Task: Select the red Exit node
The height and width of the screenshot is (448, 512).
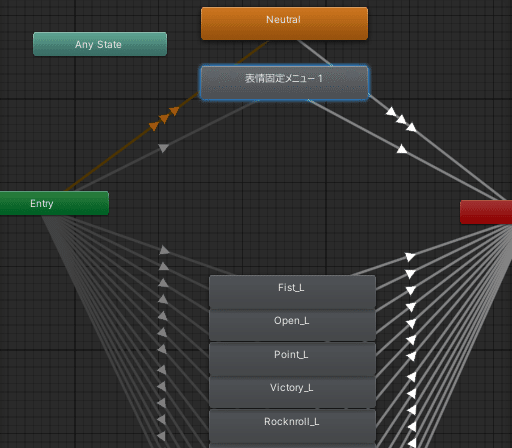Action: pos(486,212)
